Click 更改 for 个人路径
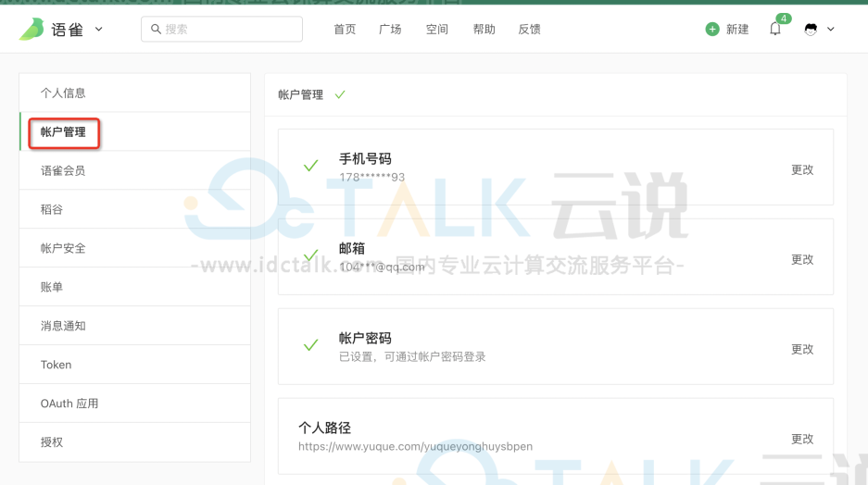Image resolution: width=868 pixels, height=485 pixels. pyautogui.click(x=802, y=439)
